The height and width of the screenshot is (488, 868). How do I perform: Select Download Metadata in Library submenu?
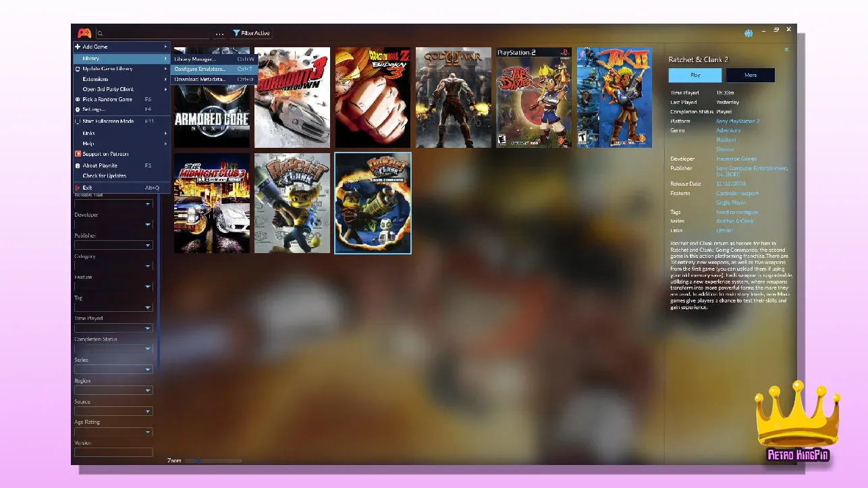214,79
